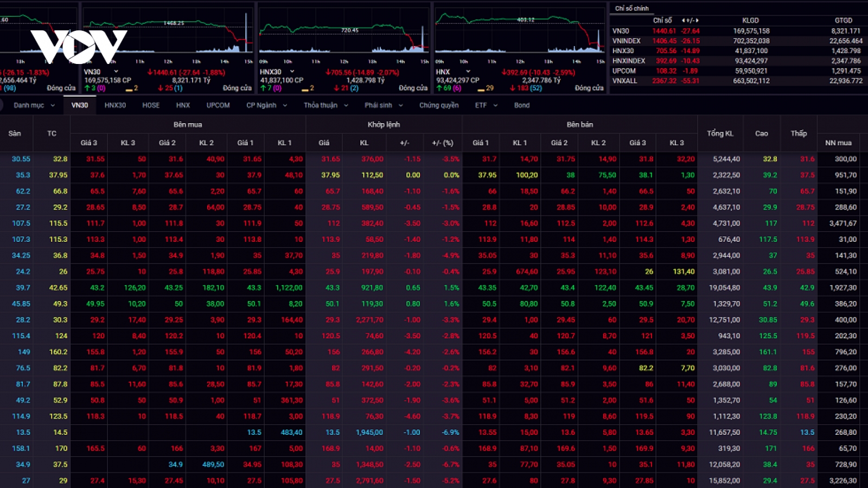This screenshot has height=488, width=868.
Task: Expand the Danh mục dropdown
Action: click(x=34, y=105)
